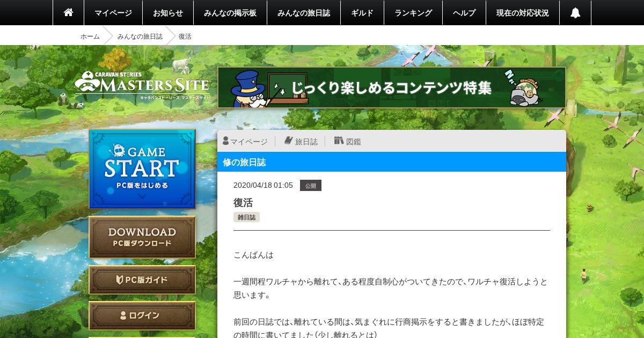Viewport: 644px width, 338px height.
Task: Open the notification bell icon
Action: point(575,12)
